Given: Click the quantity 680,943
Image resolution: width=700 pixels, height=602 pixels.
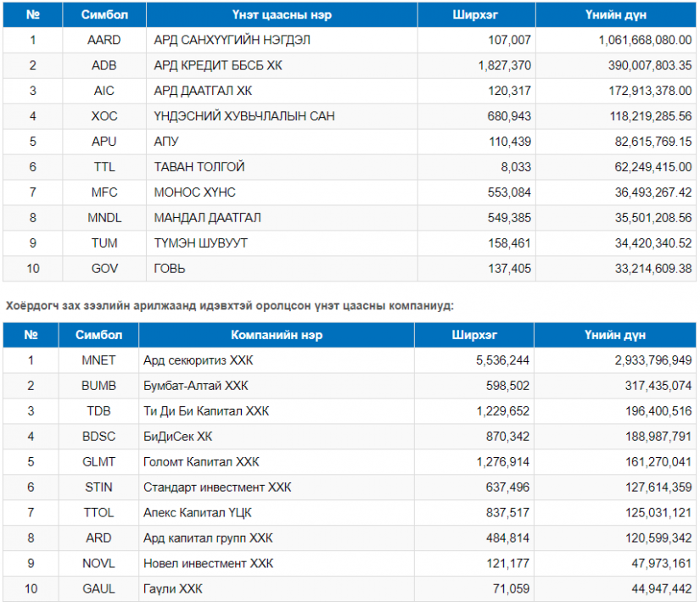Looking at the screenshot, I should (509, 116).
